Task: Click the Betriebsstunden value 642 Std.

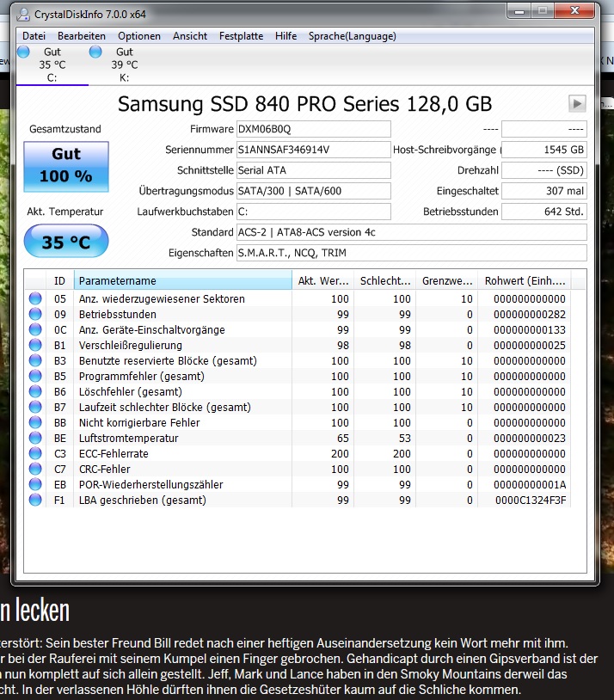Action: [x=543, y=212]
